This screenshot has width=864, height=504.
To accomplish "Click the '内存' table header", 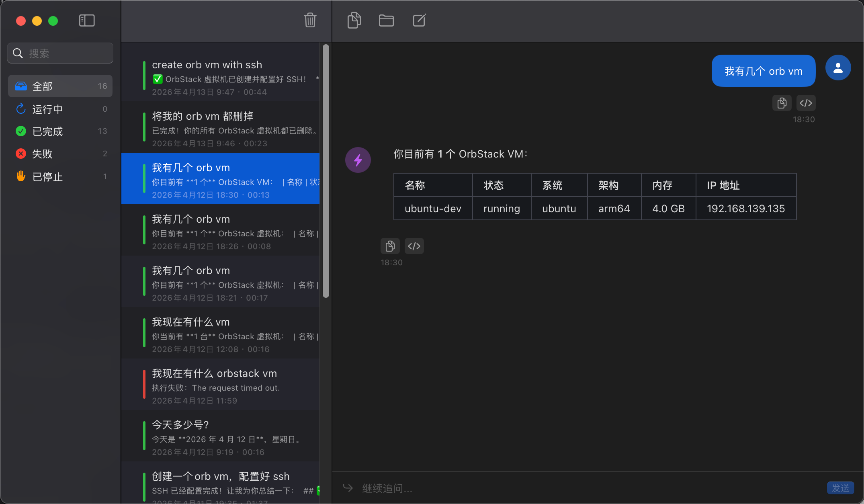I will point(668,185).
